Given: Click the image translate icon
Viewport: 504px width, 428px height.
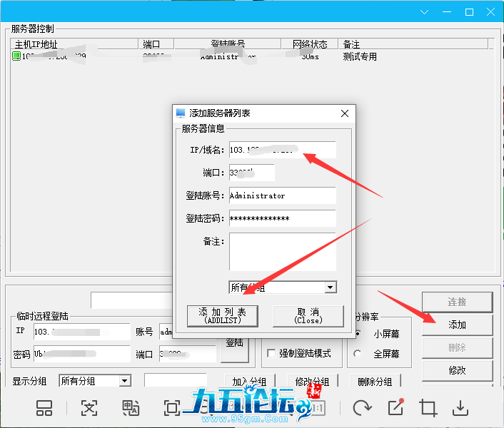Looking at the screenshot, I should pos(131,407).
